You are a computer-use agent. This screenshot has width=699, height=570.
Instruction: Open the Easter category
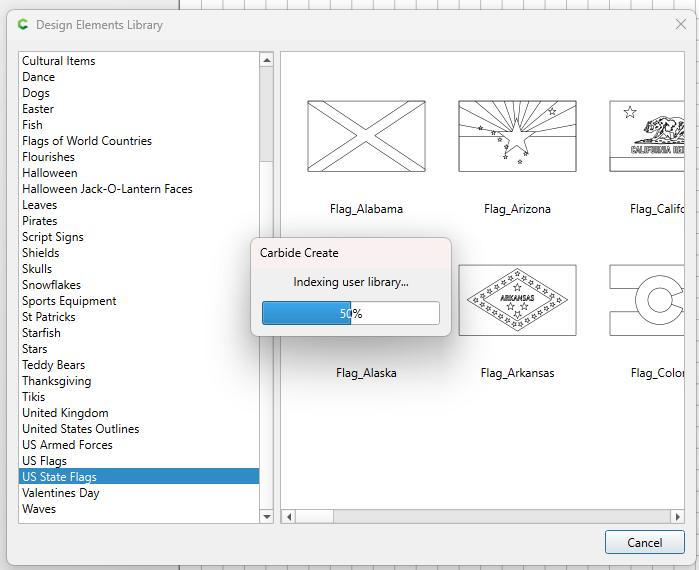[139, 109]
